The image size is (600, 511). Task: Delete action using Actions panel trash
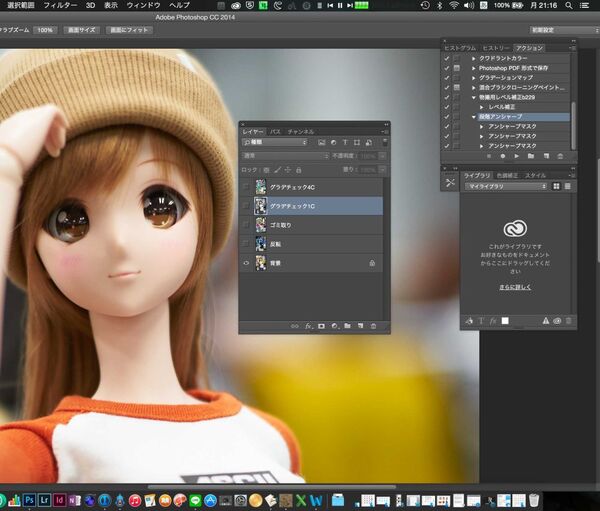coord(560,156)
